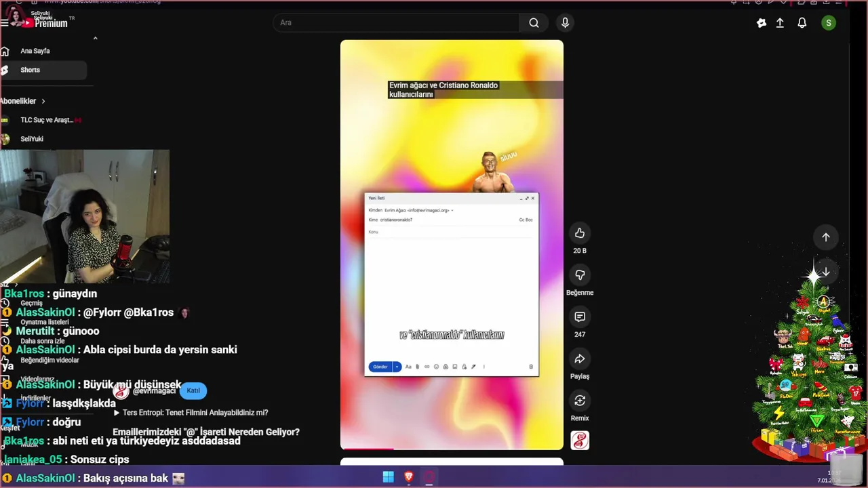Viewport: 868px width, 488px height.
Task: Click the red Shorts progress bar
Action: click(368, 449)
